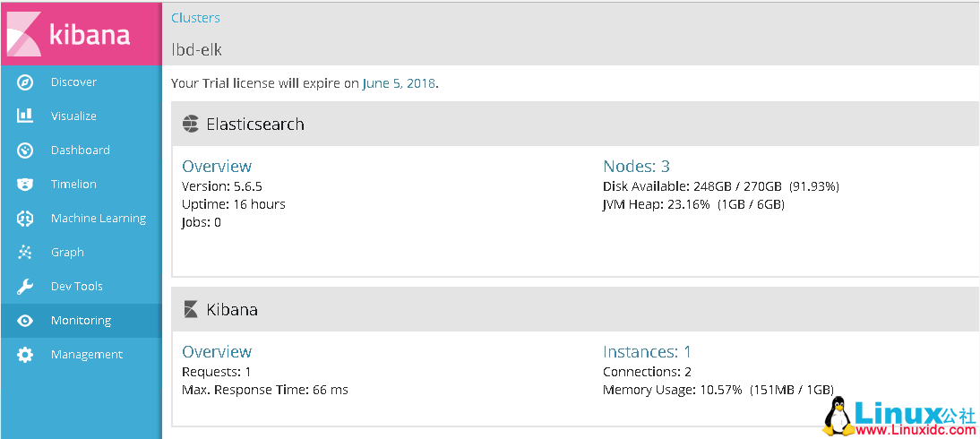Image resolution: width=980 pixels, height=439 pixels.
Task: Select the Management menu label
Action: coord(87,355)
